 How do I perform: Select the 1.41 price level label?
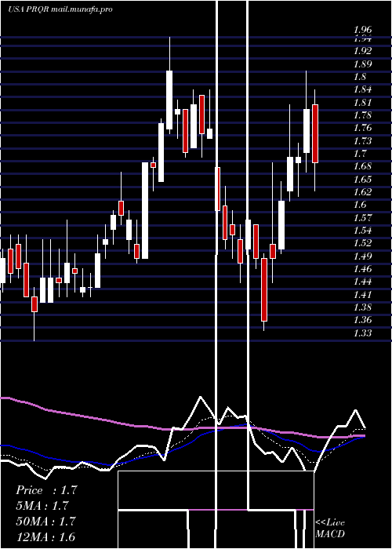tap(362, 294)
